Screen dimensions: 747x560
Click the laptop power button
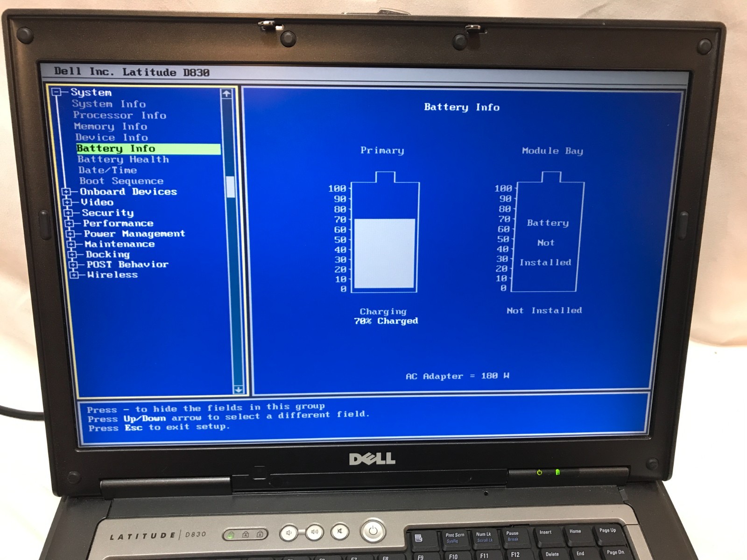373,531
